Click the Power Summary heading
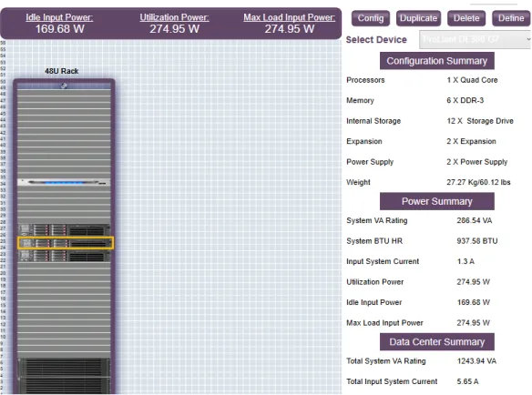The image size is (532, 395). coord(437,201)
